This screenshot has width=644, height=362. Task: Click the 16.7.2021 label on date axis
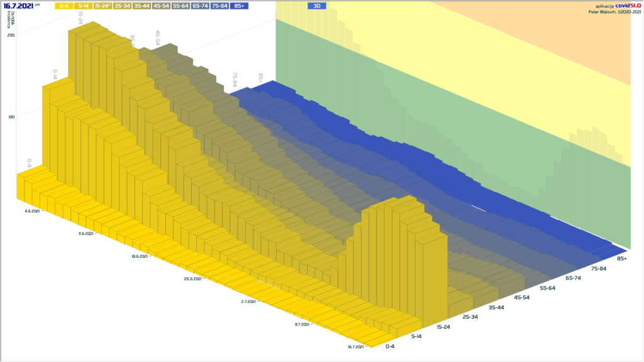click(x=356, y=346)
